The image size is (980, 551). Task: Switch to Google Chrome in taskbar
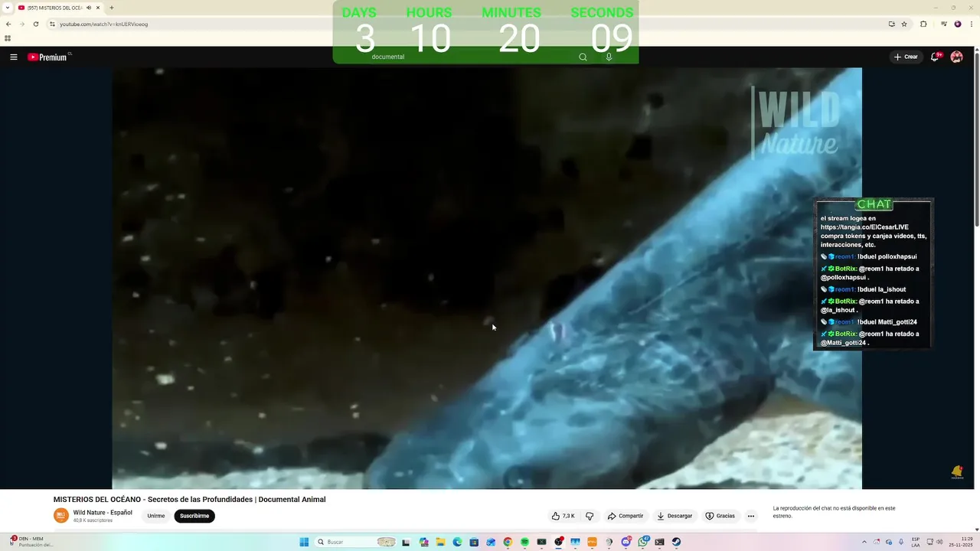click(508, 542)
